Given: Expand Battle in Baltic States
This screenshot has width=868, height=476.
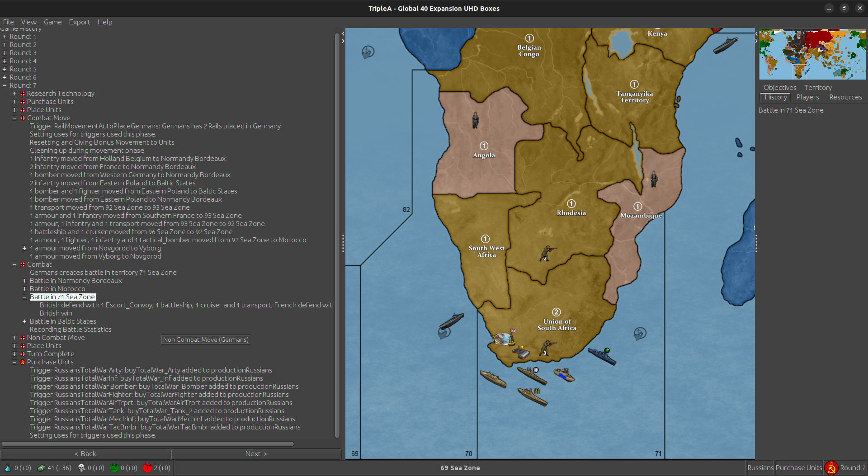Looking at the screenshot, I should point(24,321).
